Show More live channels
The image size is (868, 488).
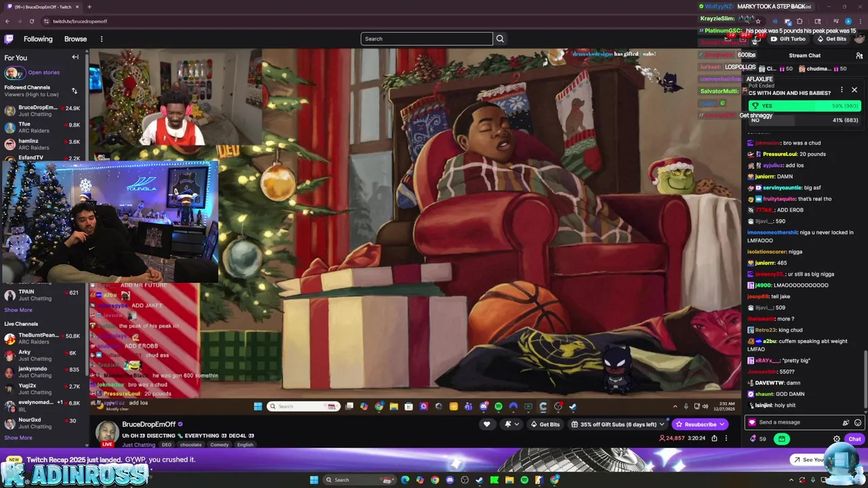point(18,438)
